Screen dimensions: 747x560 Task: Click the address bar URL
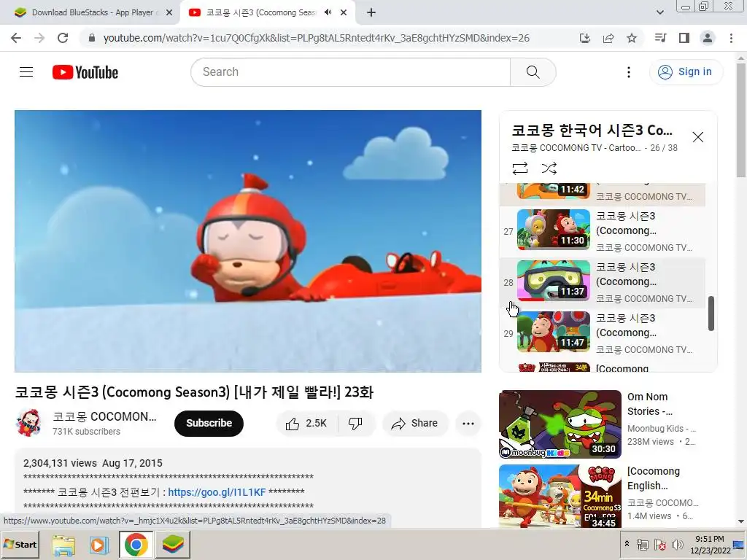click(x=317, y=38)
